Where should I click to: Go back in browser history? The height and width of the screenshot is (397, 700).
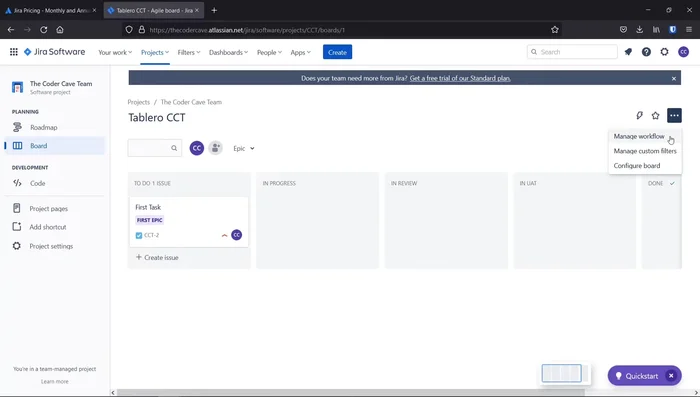point(11,30)
